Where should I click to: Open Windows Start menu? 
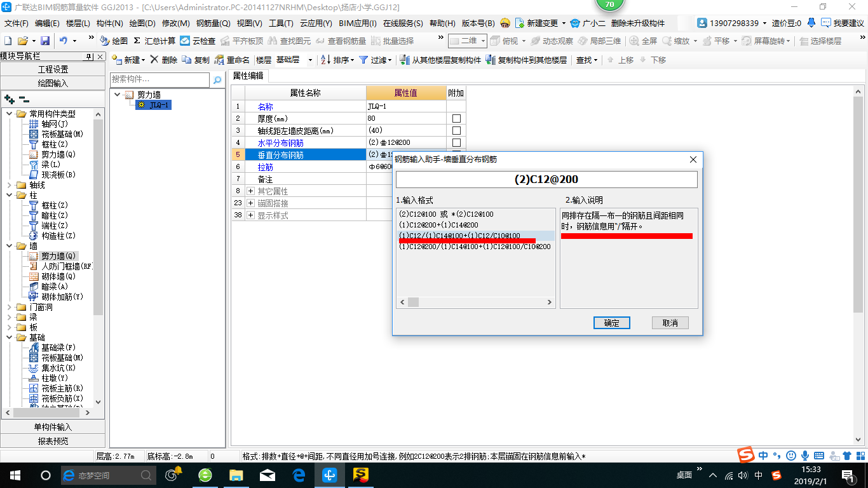(x=15, y=475)
